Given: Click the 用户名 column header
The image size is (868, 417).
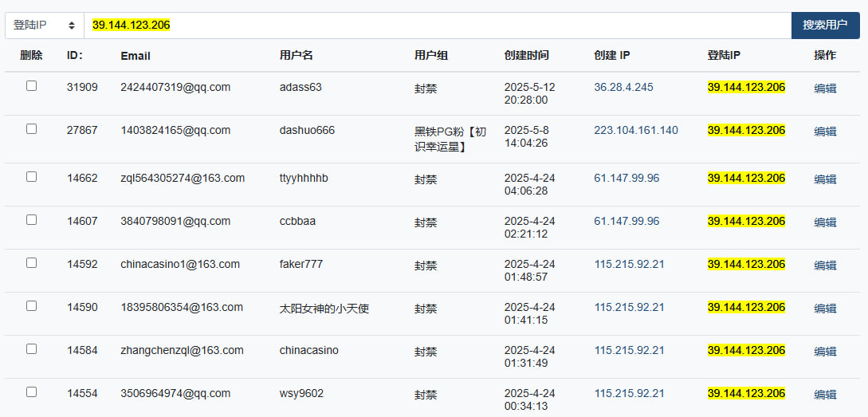Looking at the screenshot, I should [297, 55].
